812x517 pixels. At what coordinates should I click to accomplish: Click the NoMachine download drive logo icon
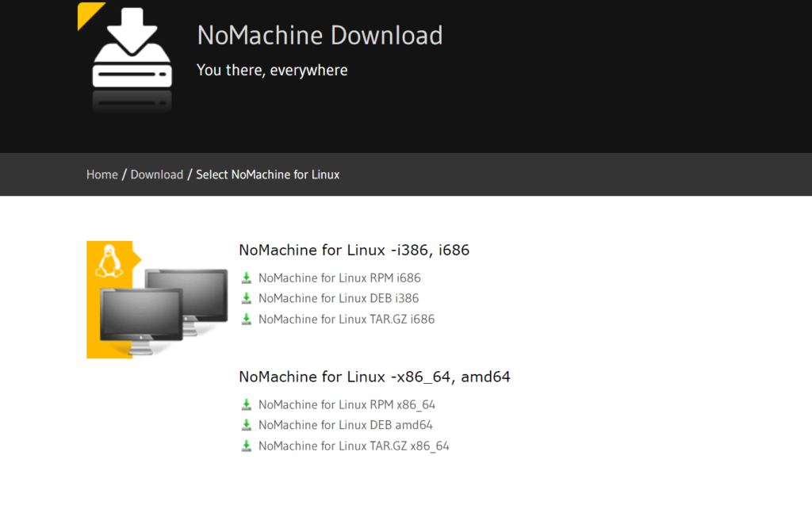pyautogui.click(x=132, y=57)
